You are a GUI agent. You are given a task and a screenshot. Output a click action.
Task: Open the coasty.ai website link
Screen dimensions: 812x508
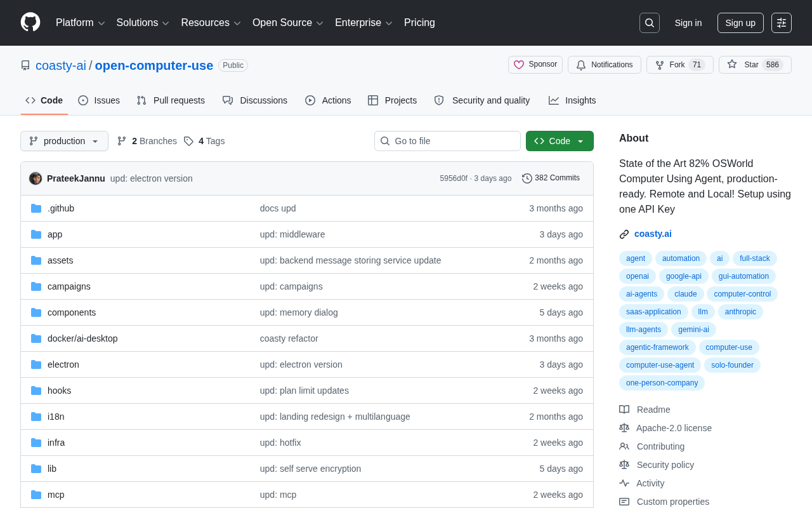coord(653,234)
